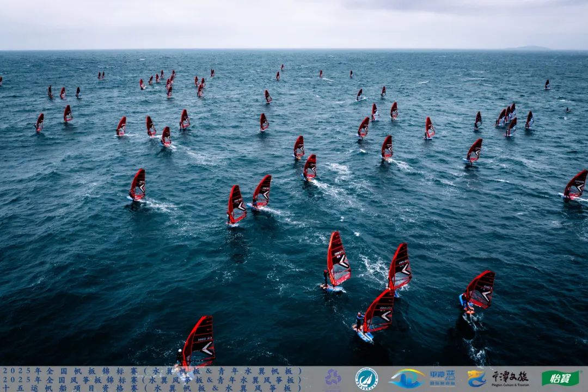Click the second banner line about 2025年全国风筝板锦标赛

(x=151, y=379)
